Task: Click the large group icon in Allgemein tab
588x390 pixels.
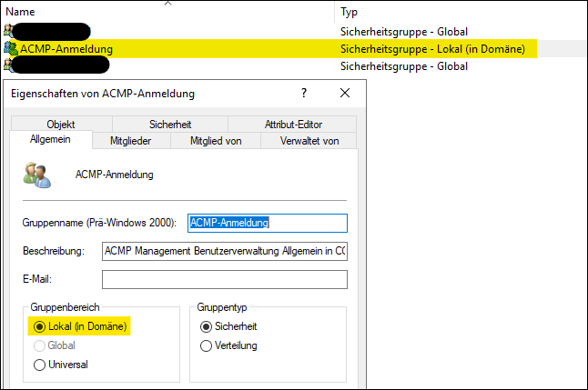Action: tap(37, 175)
